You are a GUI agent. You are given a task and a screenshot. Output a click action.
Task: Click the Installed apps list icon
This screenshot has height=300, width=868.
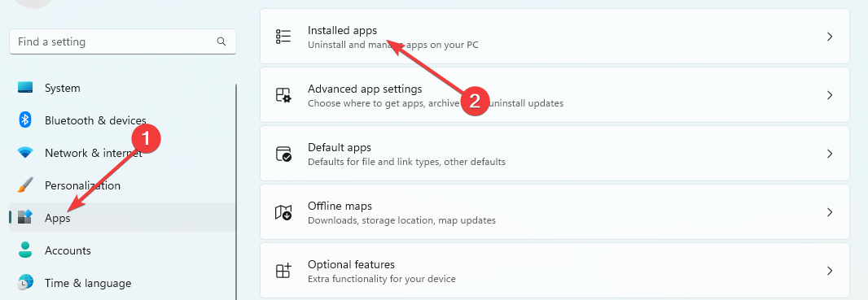(x=283, y=37)
